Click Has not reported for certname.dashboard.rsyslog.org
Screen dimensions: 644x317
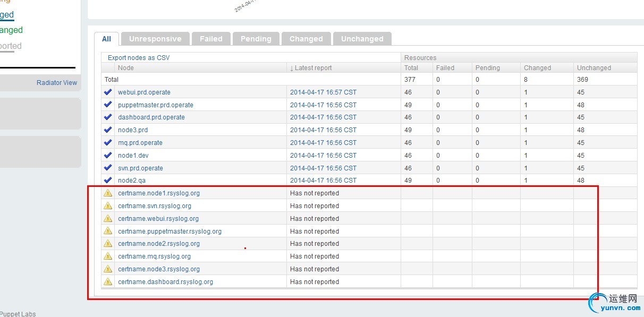tap(315, 282)
